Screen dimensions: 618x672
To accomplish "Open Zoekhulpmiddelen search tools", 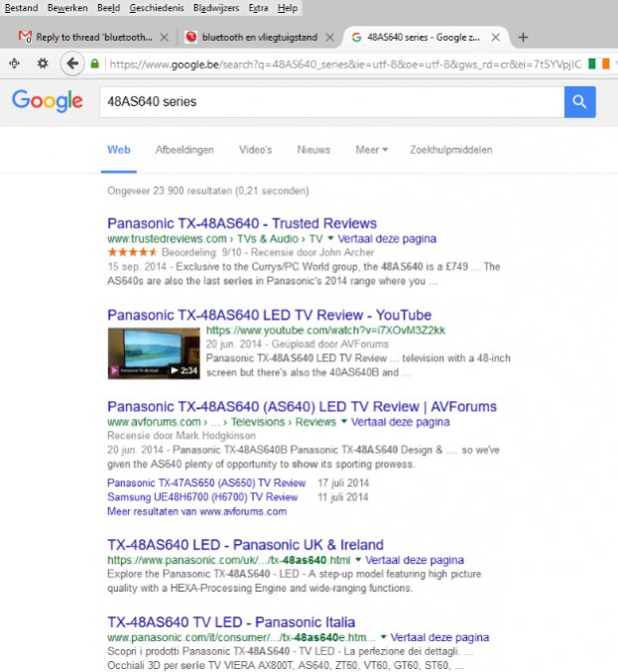I will (x=451, y=150).
